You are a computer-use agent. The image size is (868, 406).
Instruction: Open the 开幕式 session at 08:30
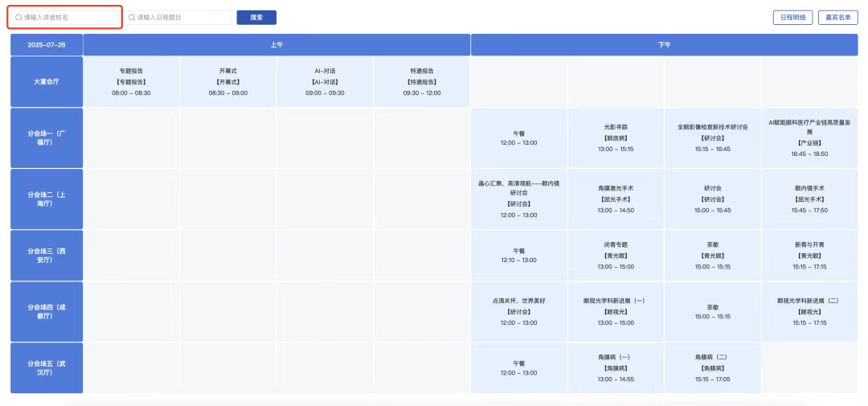point(228,81)
